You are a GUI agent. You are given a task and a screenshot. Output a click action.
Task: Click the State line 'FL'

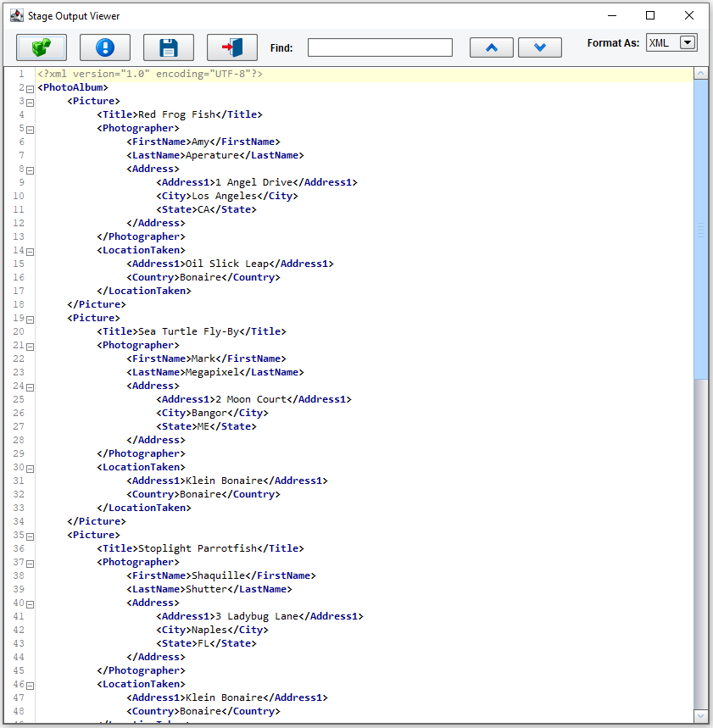207,643
